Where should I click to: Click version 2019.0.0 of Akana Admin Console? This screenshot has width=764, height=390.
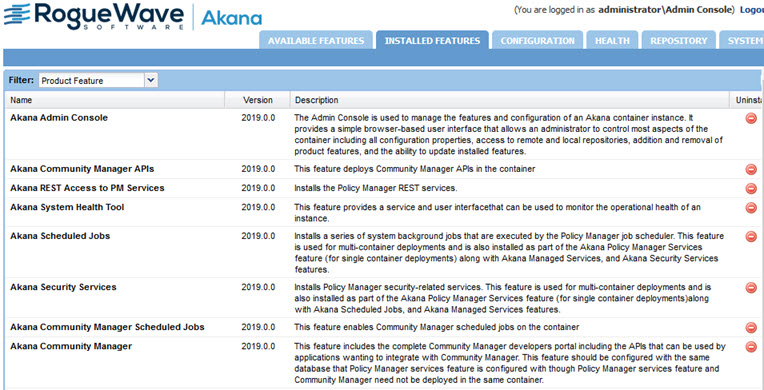[258, 118]
